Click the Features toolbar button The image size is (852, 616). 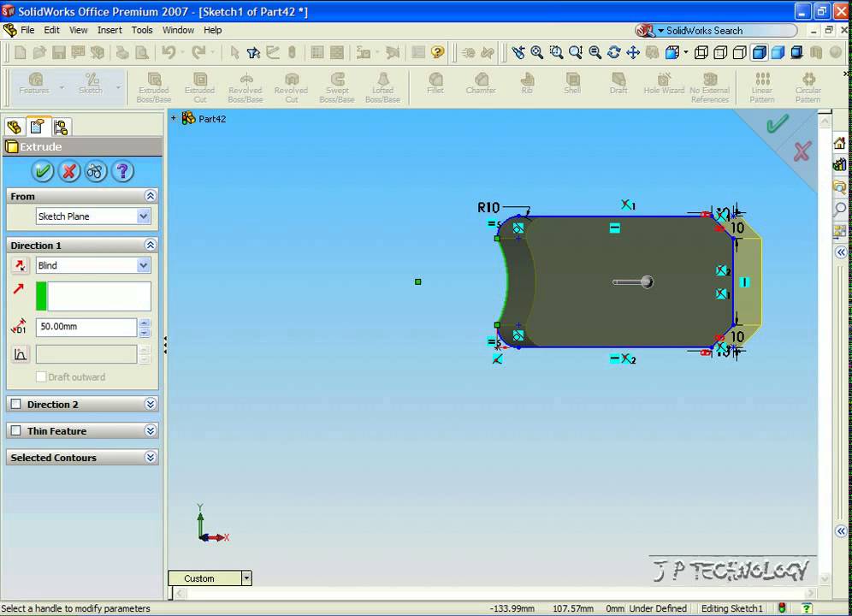pyautogui.click(x=34, y=83)
